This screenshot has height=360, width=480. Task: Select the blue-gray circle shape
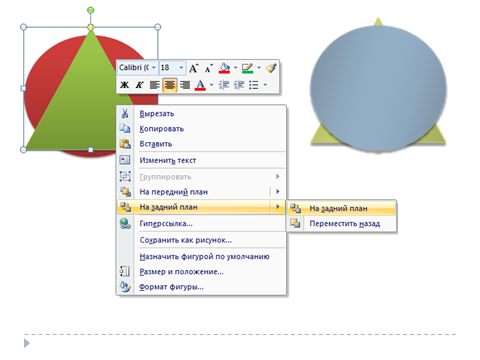point(378,88)
